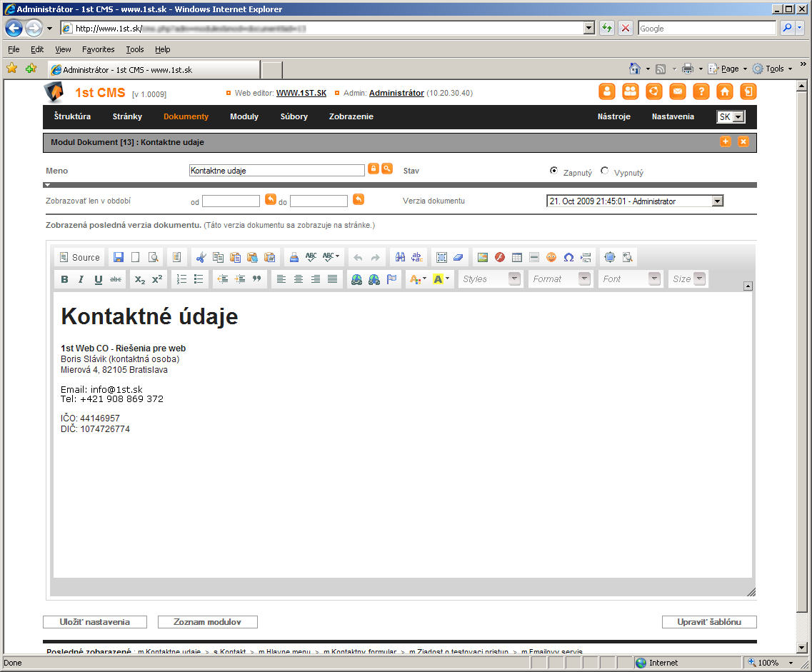Select the Zapnutý radio button

pos(553,171)
